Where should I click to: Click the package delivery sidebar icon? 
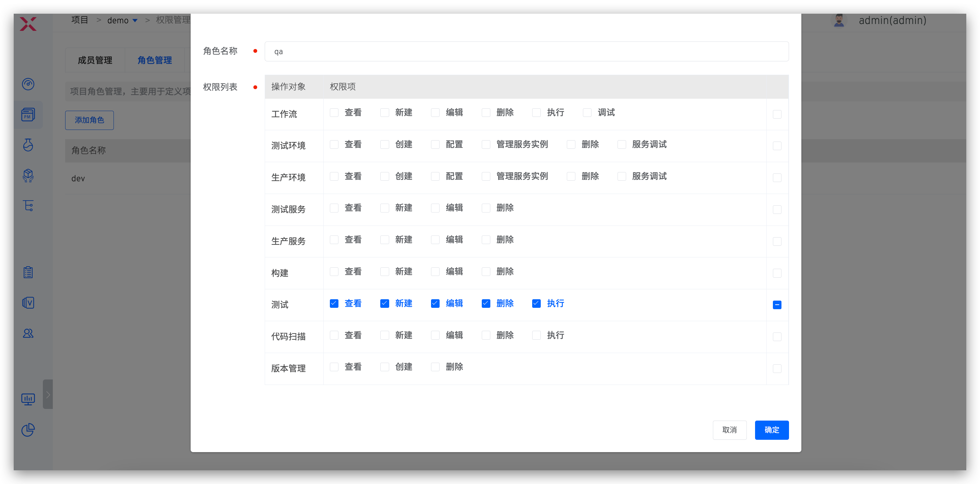pyautogui.click(x=28, y=175)
